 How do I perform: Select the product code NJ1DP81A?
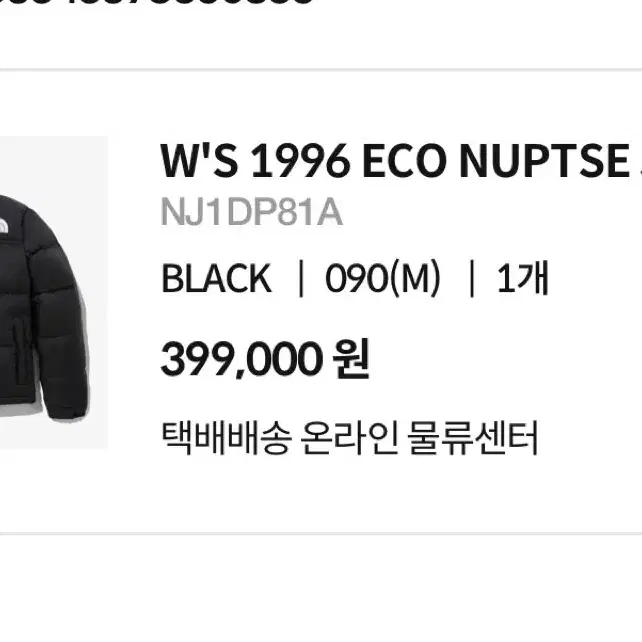252,212
